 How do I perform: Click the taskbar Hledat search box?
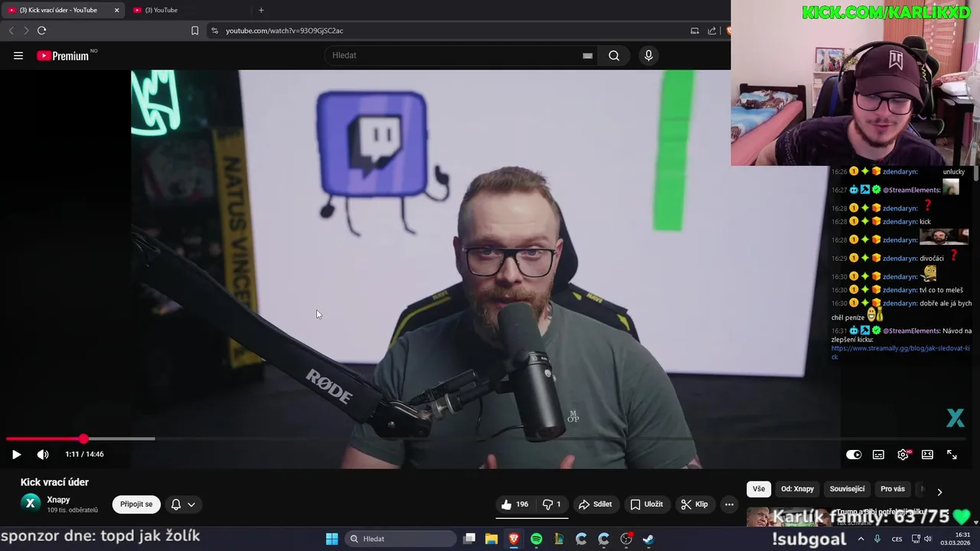coord(400,539)
